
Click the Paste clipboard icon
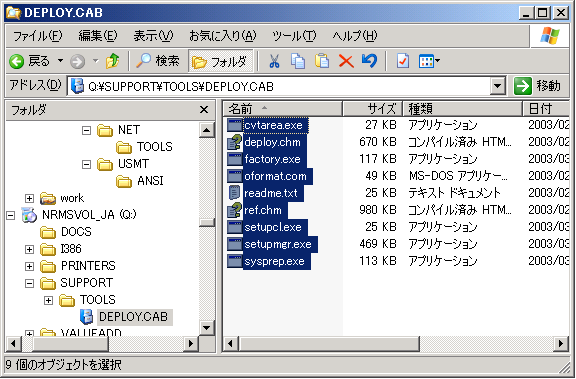[x=322, y=61]
